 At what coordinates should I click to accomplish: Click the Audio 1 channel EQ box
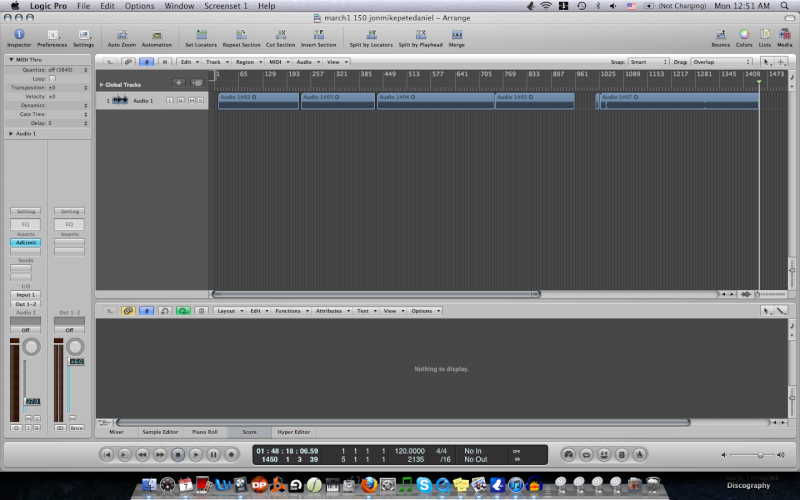pyautogui.click(x=26, y=224)
